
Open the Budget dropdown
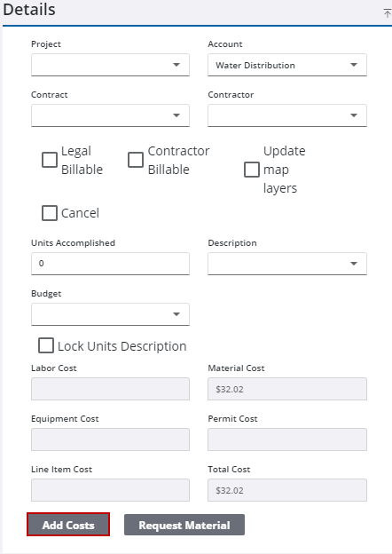tap(110, 314)
